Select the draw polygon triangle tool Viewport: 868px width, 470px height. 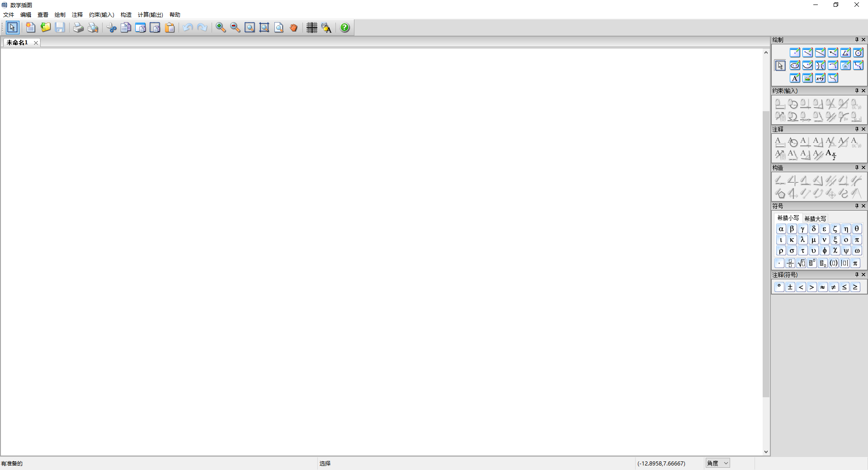coord(845,52)
